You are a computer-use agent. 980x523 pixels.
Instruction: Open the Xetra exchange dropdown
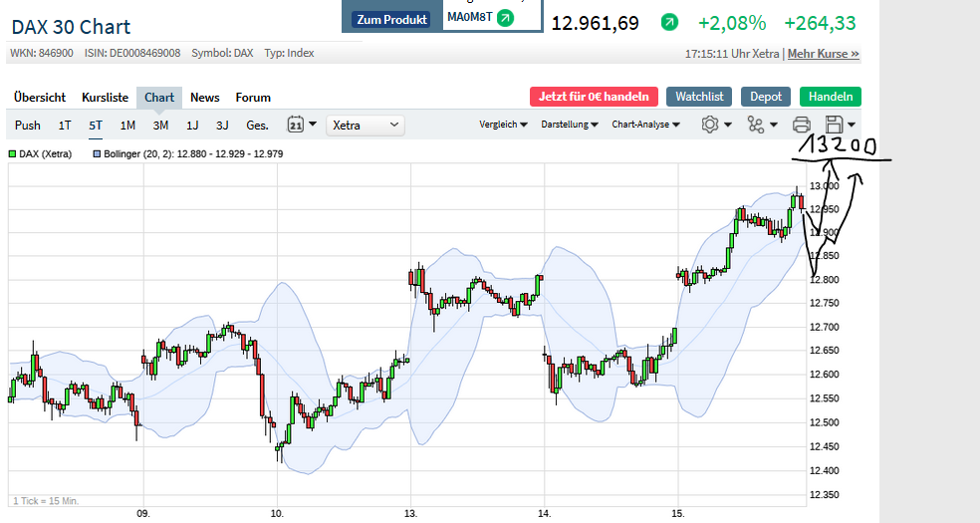(366, 125)
